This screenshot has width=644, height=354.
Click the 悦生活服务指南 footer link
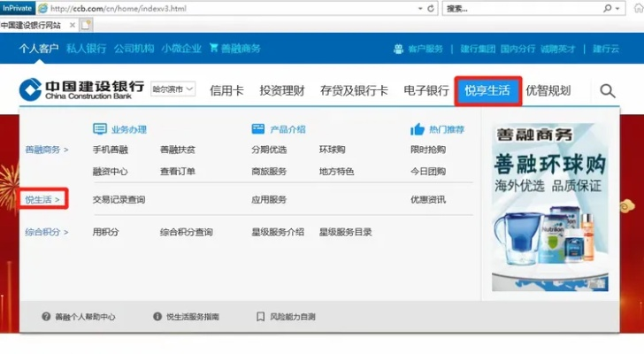click(193, 317)
